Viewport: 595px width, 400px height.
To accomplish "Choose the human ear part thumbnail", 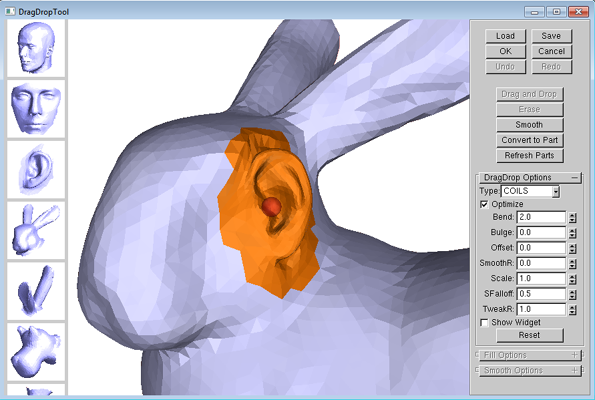I will pos(36,170).
